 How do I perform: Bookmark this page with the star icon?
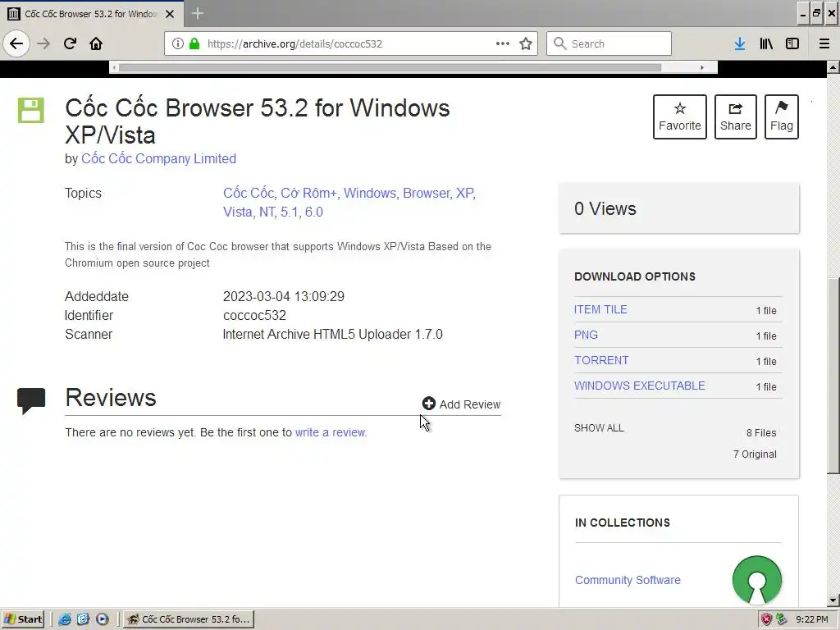[x=526, y=43]
